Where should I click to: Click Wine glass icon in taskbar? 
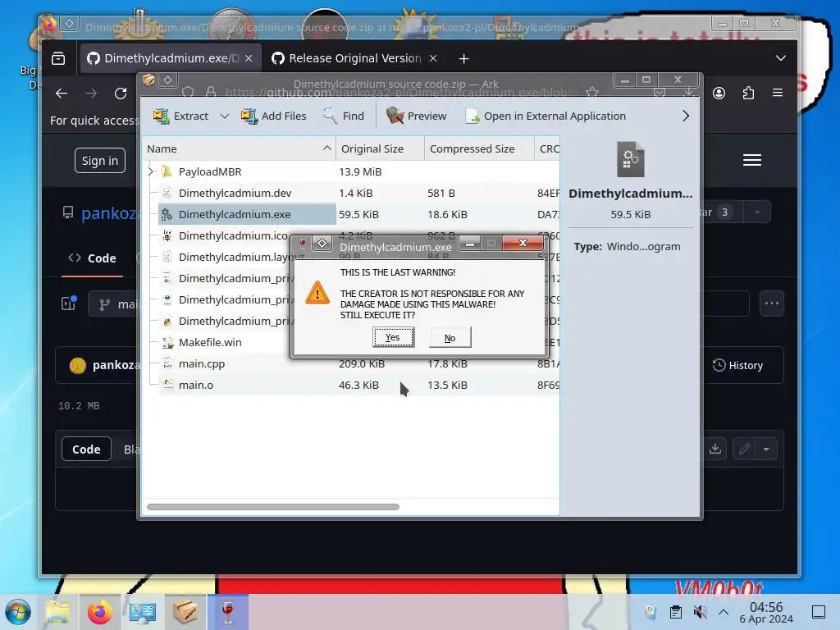[x=228, y=612]
